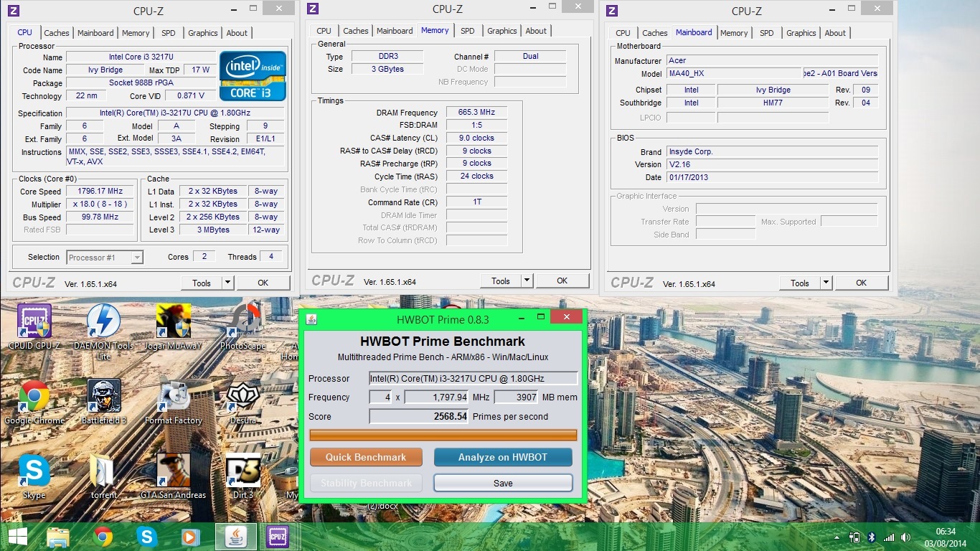Screen dimensions: 980x551
Task: Open About tab in right CPU-Z window
Action: tap(835, 33)
